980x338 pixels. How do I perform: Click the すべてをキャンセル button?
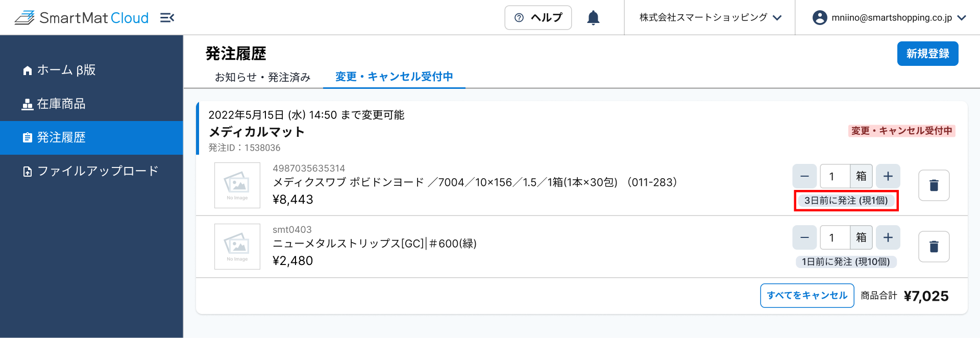tap(807, 296)
